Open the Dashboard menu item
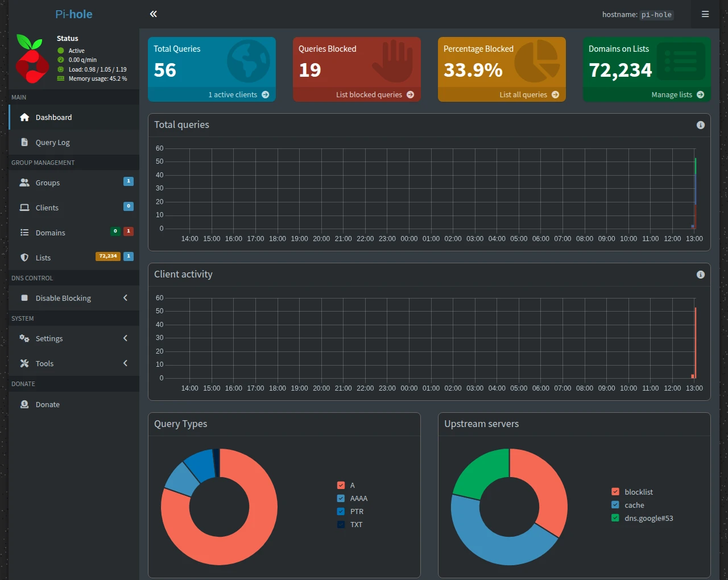Viewport: 728px width, 580px height. [75, 117]
